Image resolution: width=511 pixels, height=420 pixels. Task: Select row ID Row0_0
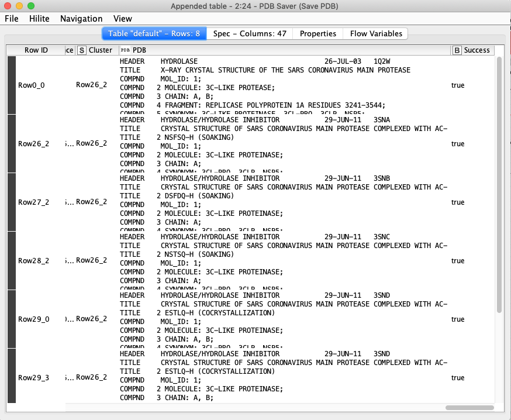[x=32, y=85]
